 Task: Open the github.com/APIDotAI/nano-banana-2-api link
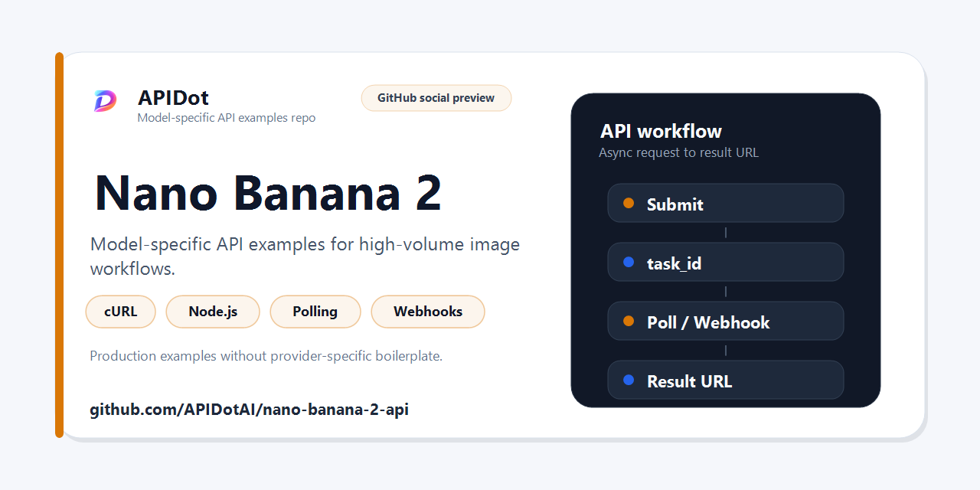pyautogui.click(x=250, y=410)
